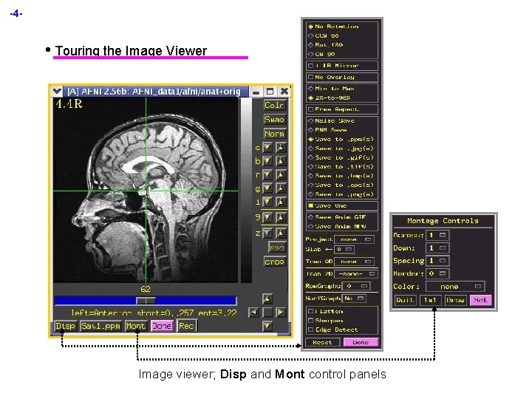Select the Min to Max option

point(331,89)
